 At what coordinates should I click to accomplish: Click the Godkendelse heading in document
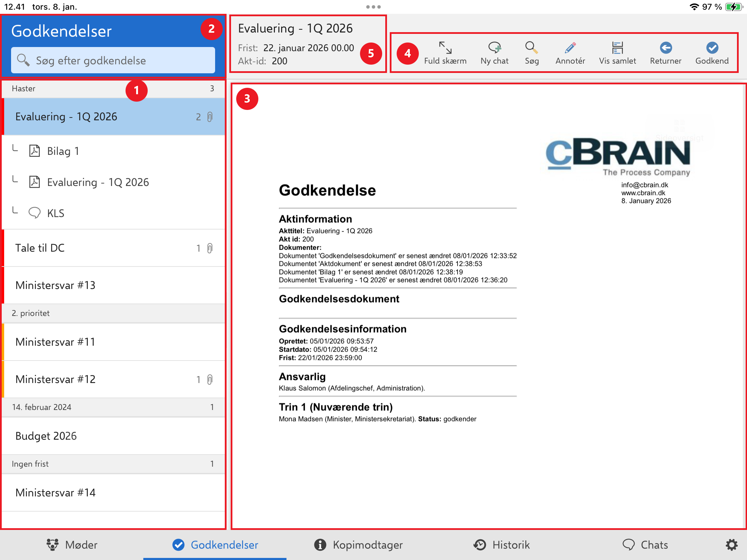point(327,190)
